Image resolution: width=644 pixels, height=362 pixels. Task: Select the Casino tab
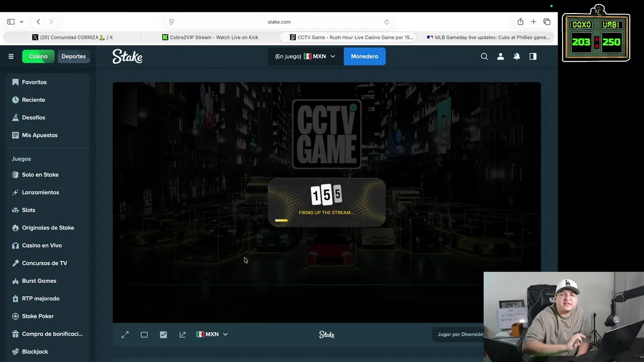coord(38,56)
